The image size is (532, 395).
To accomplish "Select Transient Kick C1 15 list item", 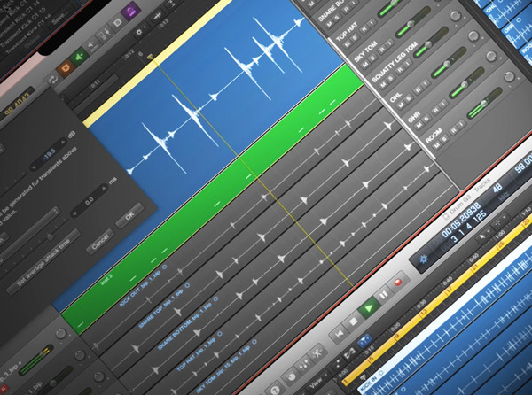I will click(23, 26).
